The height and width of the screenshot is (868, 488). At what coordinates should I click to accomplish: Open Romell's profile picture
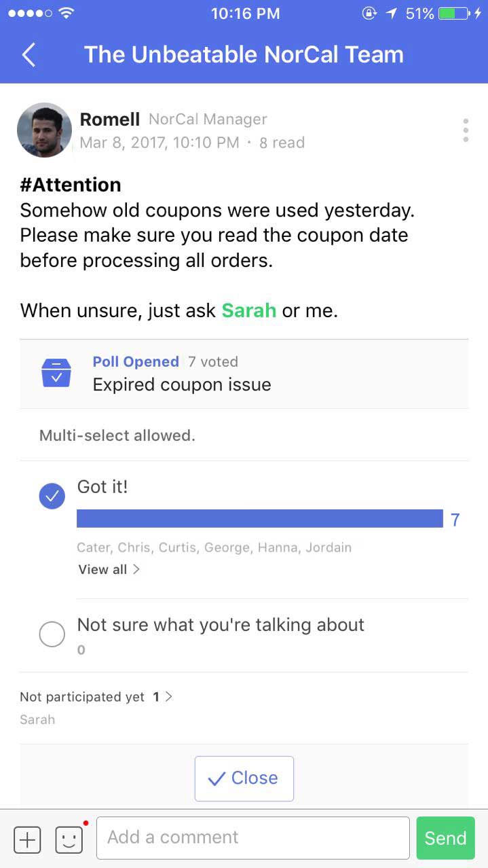pyautogui.click(x=44, y=130)
